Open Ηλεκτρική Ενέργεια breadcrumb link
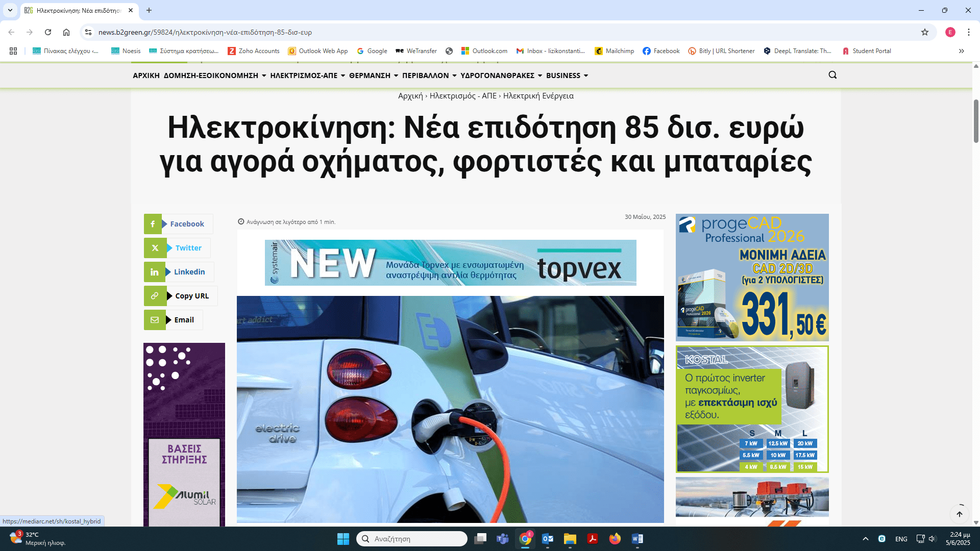This screenshot has height=551, width=980. point(538,96)
